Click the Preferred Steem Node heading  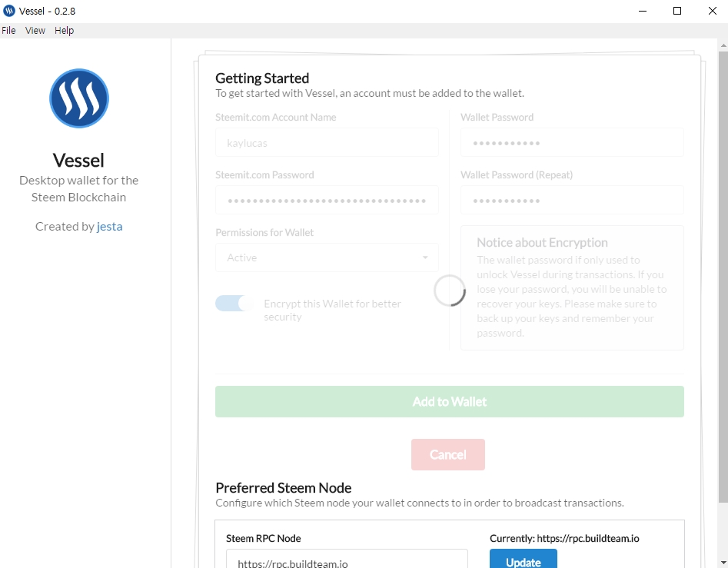point(283,488)
